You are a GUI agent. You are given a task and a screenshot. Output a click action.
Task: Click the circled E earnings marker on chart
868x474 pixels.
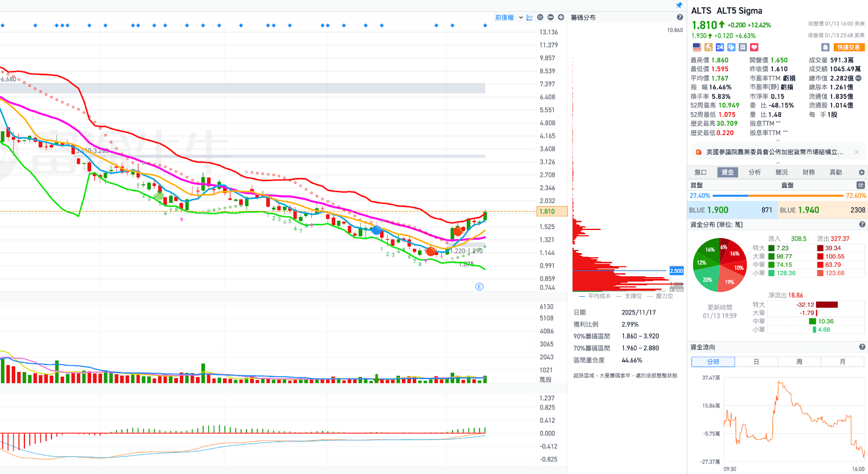tap(479, 286)
